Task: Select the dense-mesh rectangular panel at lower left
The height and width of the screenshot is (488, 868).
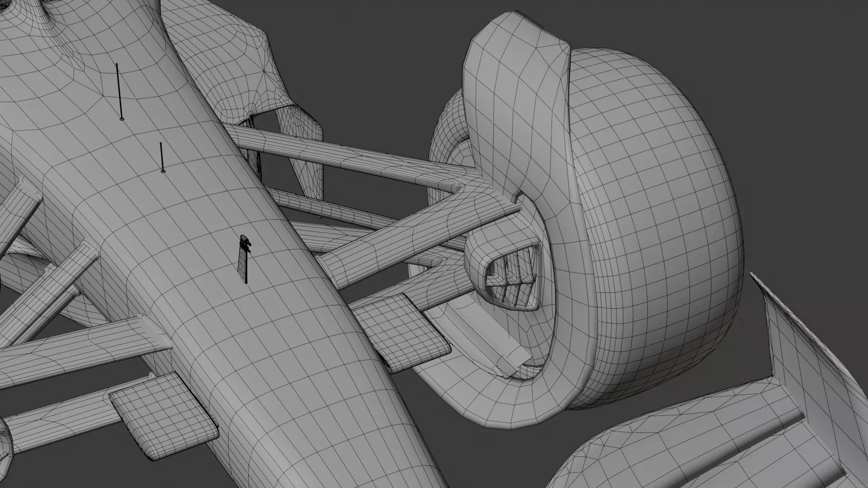Action: [x=164, y=417]
